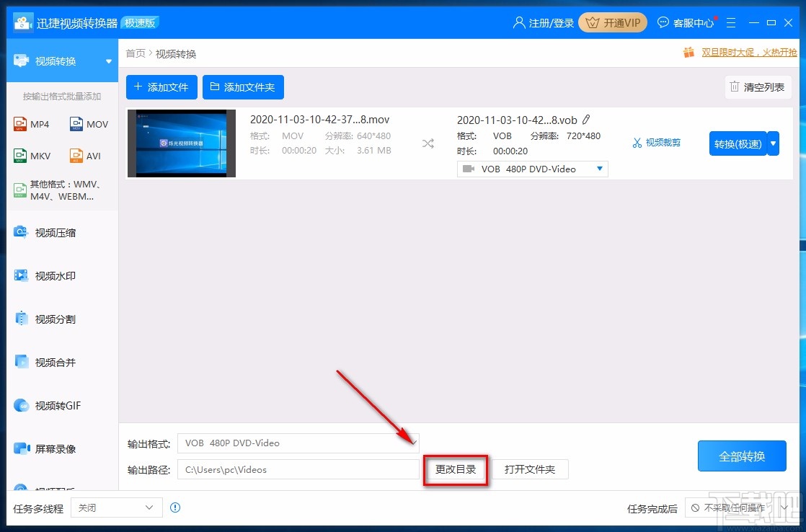Choose MKV batch output format
The height and width of the screenshot is (532, 806).
[32, 156]
